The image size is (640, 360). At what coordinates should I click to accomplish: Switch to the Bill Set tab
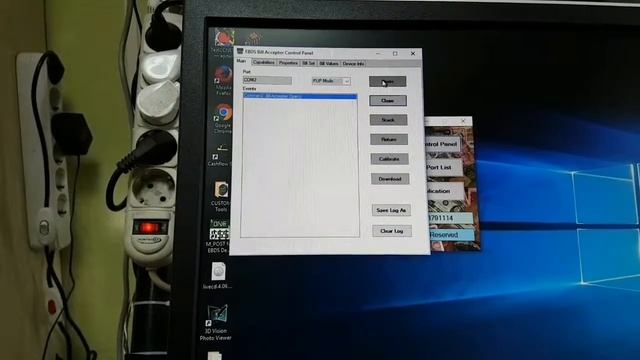pyautogui.click(x=309, y=63)
